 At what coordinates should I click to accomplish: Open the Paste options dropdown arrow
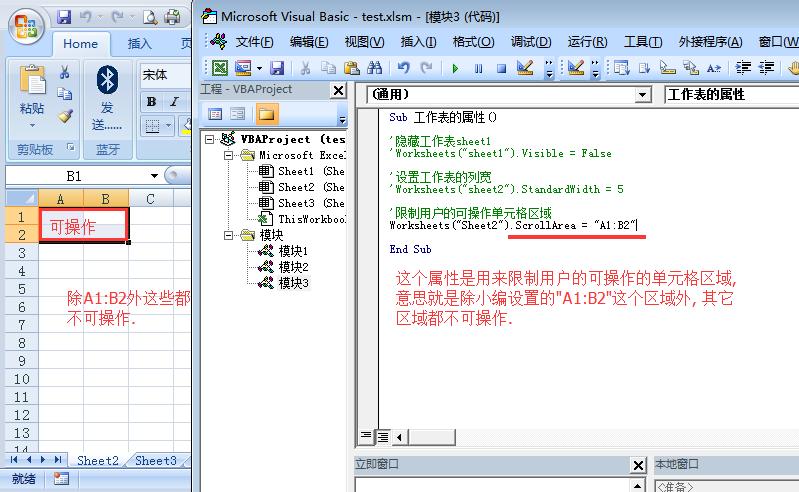pyautogui.click(x=32, y=125)
